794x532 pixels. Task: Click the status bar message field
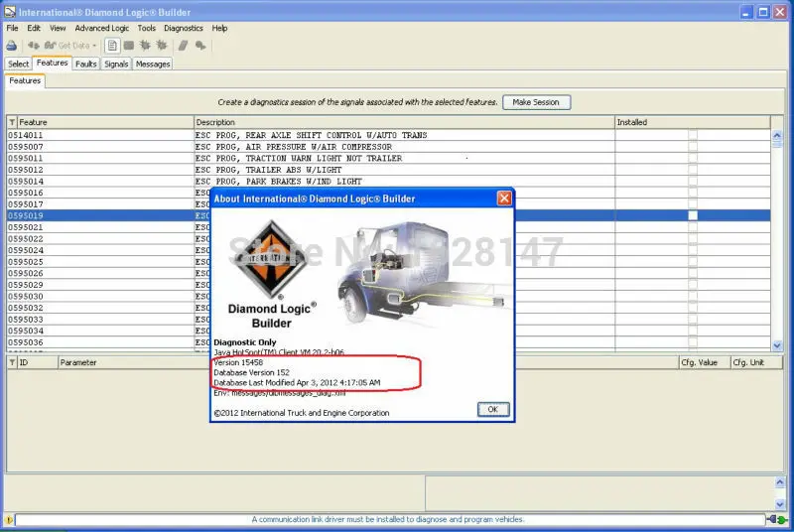pos(390,519)
